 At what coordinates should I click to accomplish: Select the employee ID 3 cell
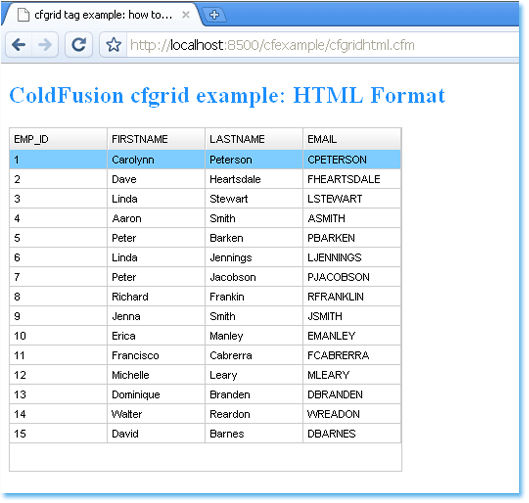pos(58,199)
